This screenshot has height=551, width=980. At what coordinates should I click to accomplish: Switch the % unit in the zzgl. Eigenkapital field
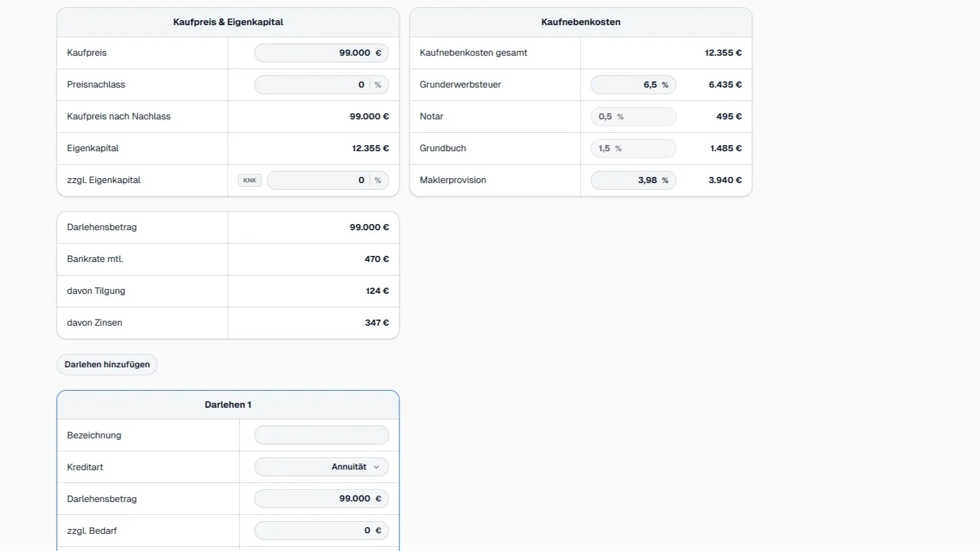378,180
